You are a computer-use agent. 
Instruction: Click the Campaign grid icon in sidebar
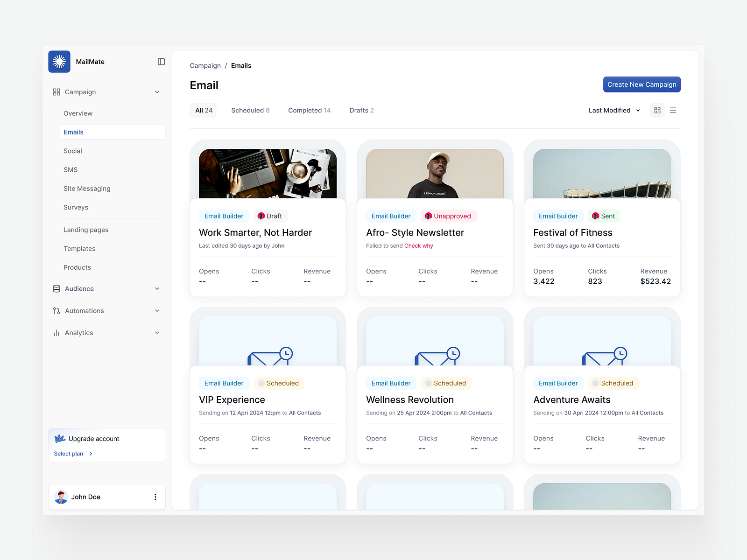[x=56, y=92]
